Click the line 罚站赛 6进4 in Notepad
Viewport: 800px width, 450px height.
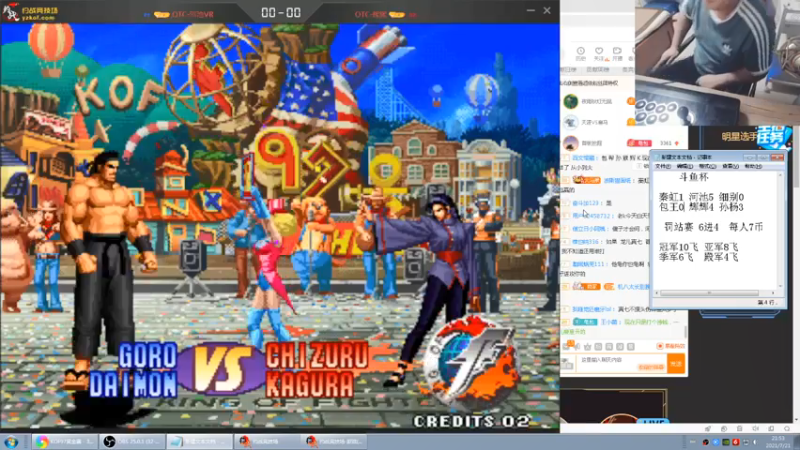coord(691,227)
